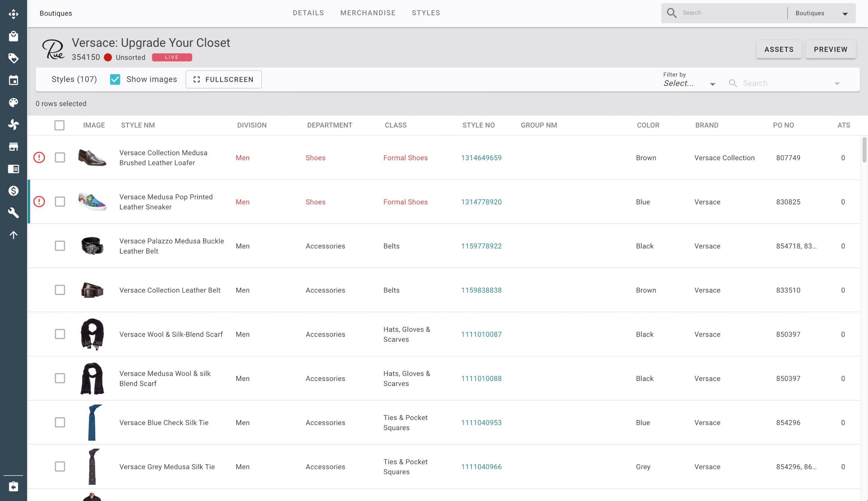This screenshot has height=501, width=868.
Task: Select the Pop Printed Leather Sneaker row checkbox
Action: tap(60, 202)
